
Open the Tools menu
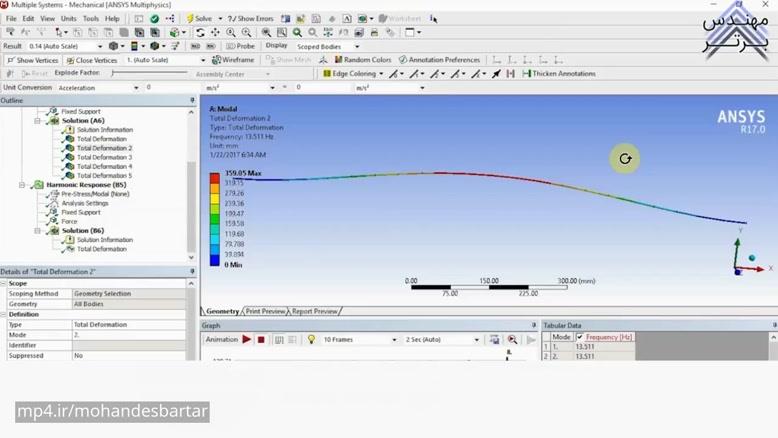pos(91,18)
